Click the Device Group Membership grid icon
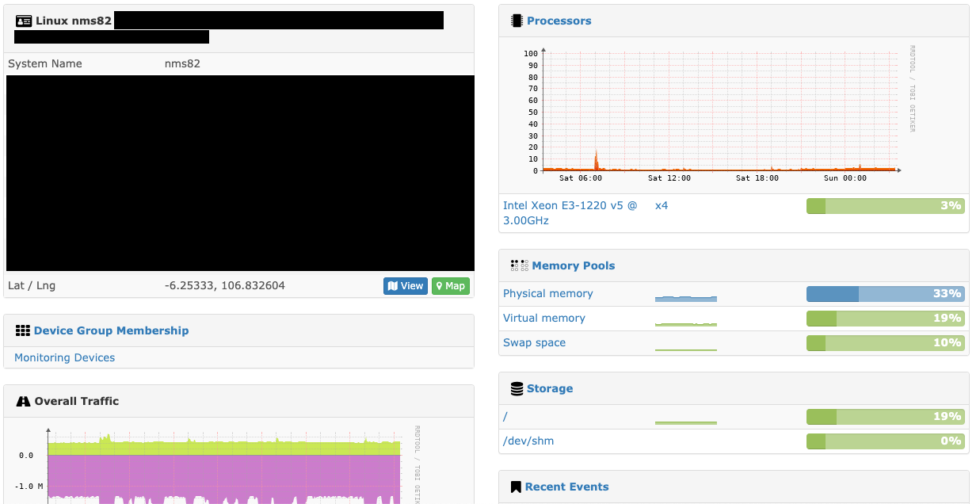This screenshot has height=504, width=980. pos(23,330)
